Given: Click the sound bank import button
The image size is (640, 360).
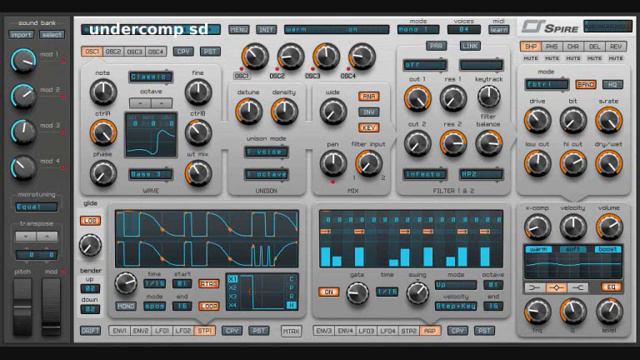Looking at the screenshot, I should [x=21, y=35].
